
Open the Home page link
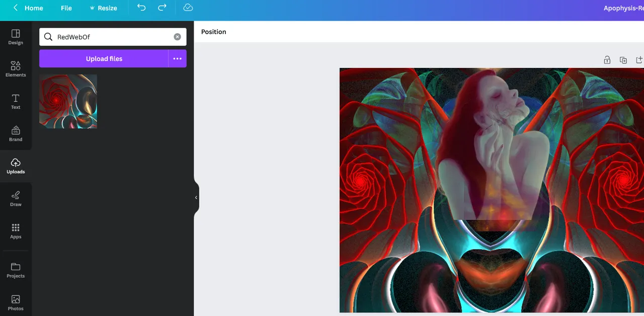point(34,8)
